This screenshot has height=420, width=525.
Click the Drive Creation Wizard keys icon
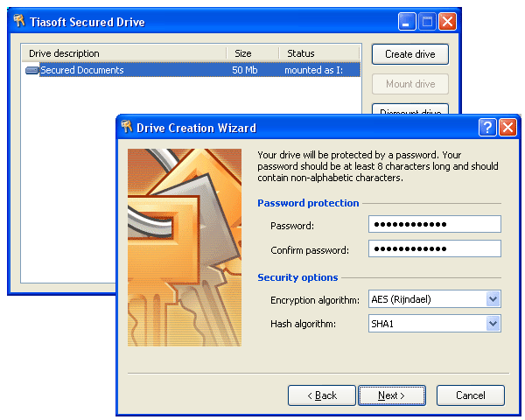[x=127, y=127]
